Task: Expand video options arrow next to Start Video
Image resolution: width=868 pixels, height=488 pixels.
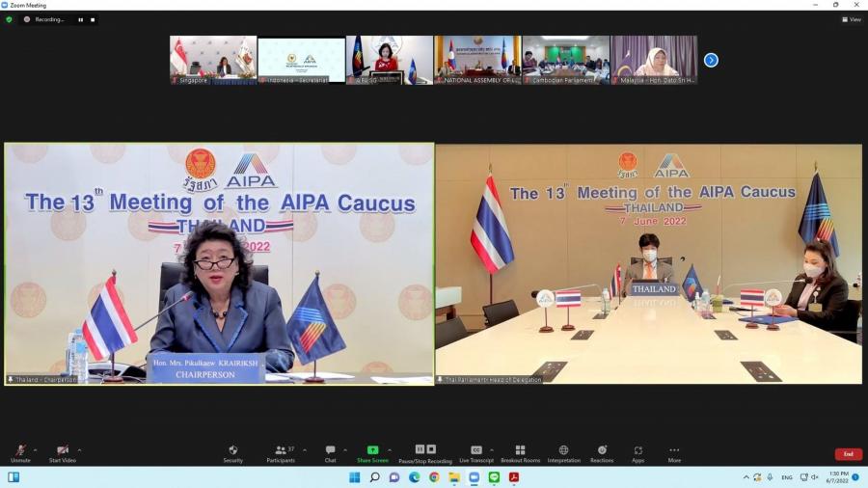Action: [79, 449]
